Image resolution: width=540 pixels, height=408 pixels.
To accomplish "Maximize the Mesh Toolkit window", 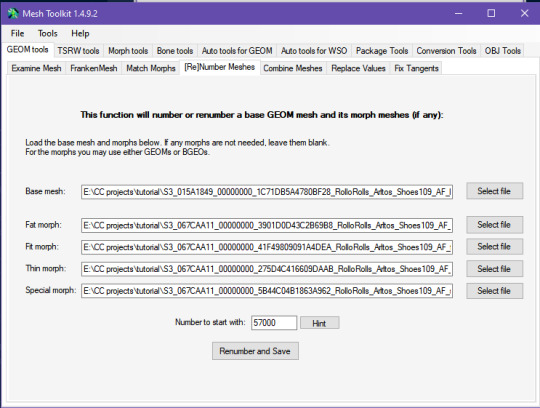I will point(491,13).
